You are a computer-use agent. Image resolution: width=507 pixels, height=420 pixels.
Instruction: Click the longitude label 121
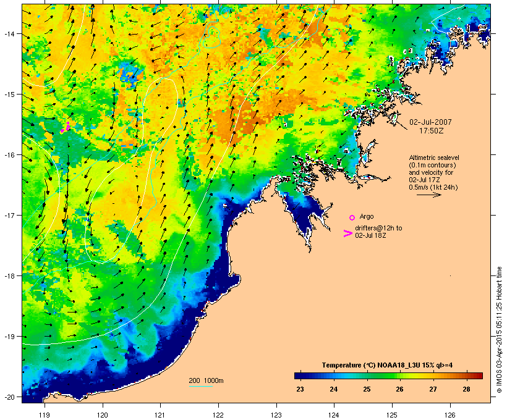(160, 415)
